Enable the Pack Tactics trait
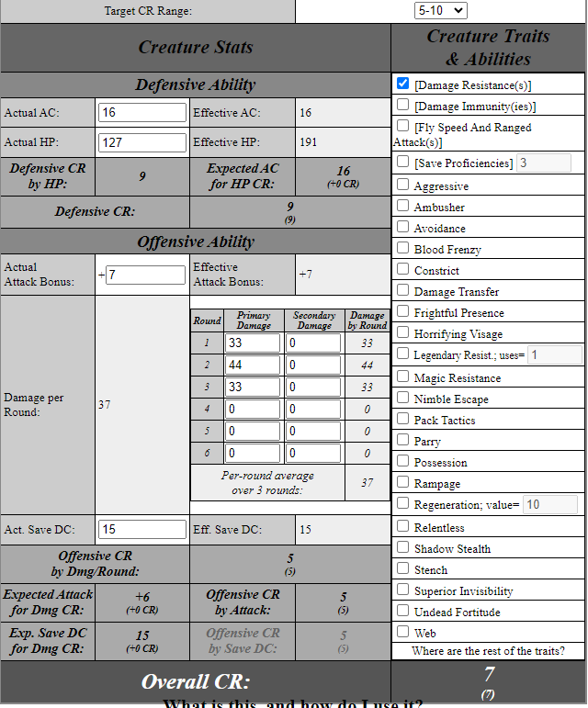 pyautogui.click(x=402, y=419)
